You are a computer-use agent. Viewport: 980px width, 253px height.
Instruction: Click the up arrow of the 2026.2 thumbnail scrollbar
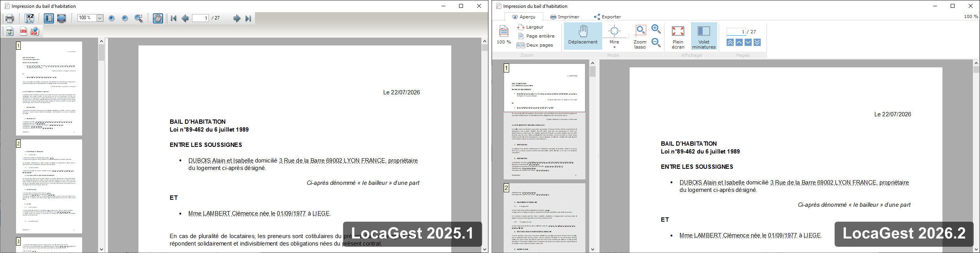(x=592, y=63)
